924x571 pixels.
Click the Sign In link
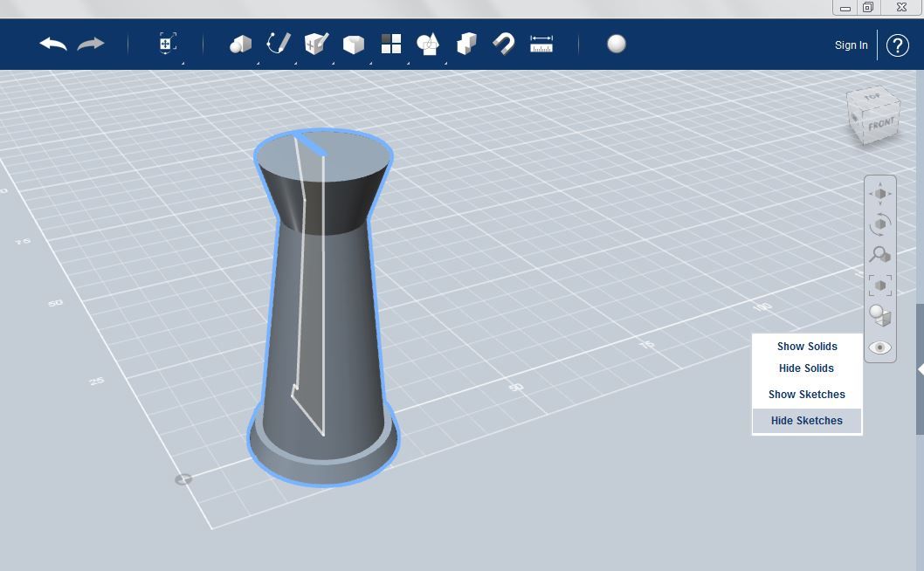(x=850, y=45)
